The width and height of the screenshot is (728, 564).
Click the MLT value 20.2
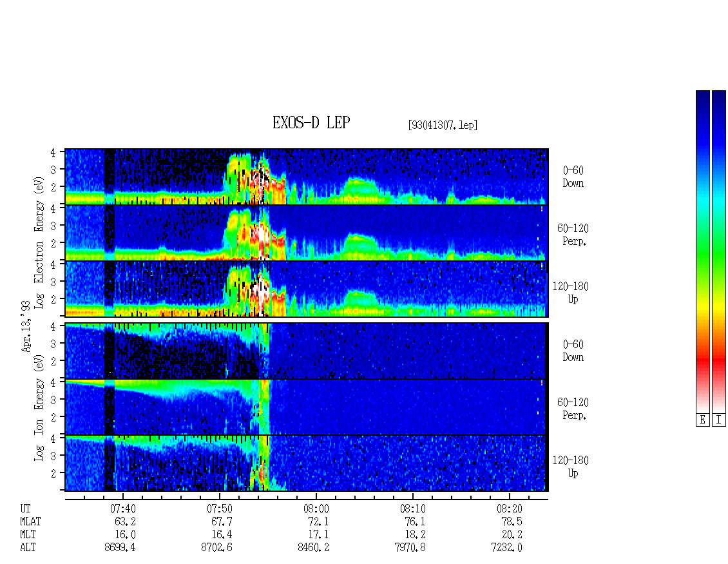(x=512, y=534)
